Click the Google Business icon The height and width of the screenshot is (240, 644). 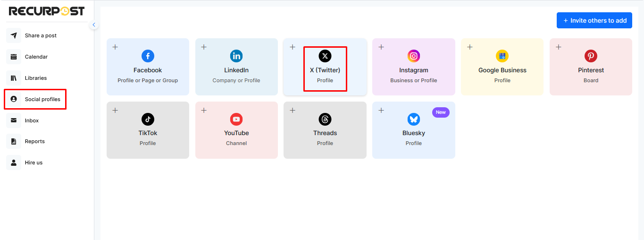[x=502, y=56]
